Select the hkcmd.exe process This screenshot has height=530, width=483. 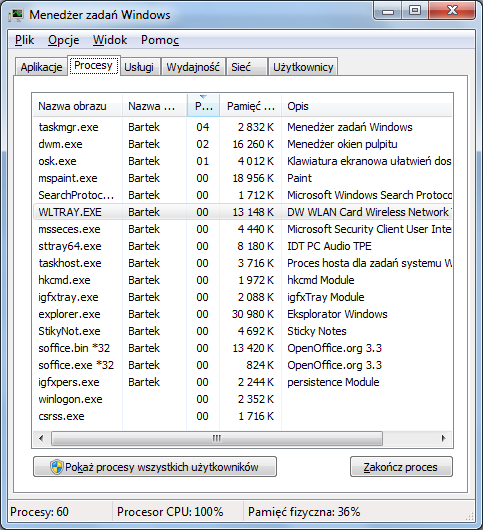pyautogui.click(x=242, y=280)
